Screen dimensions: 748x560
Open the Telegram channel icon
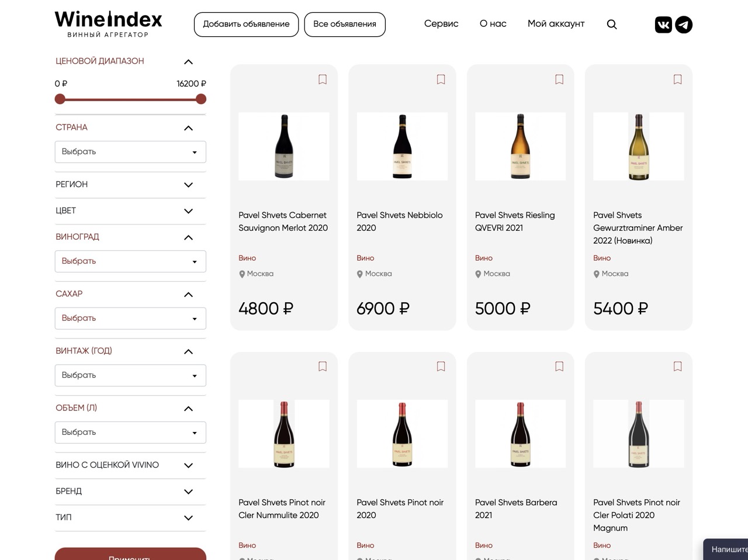point(684,25)
